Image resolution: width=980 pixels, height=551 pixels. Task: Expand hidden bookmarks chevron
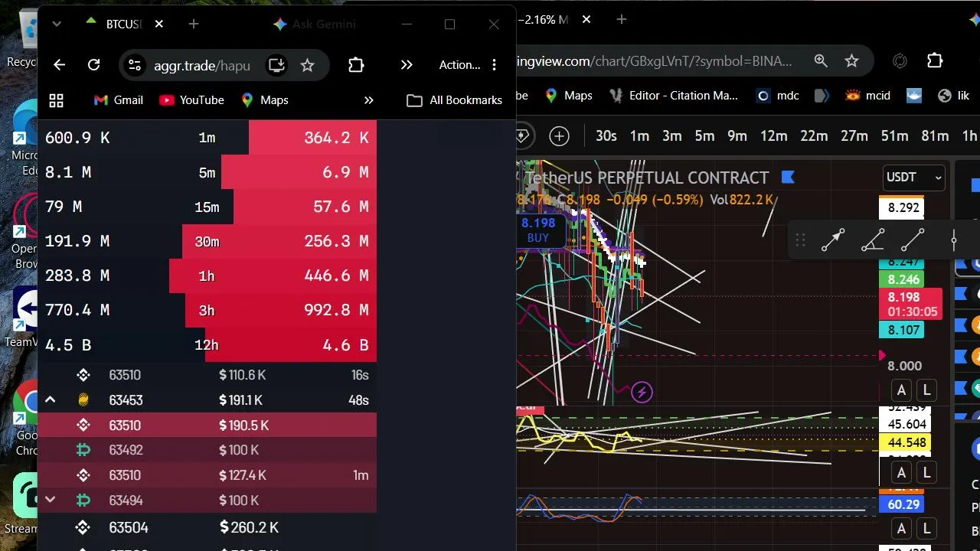click(x=368, y=100)
